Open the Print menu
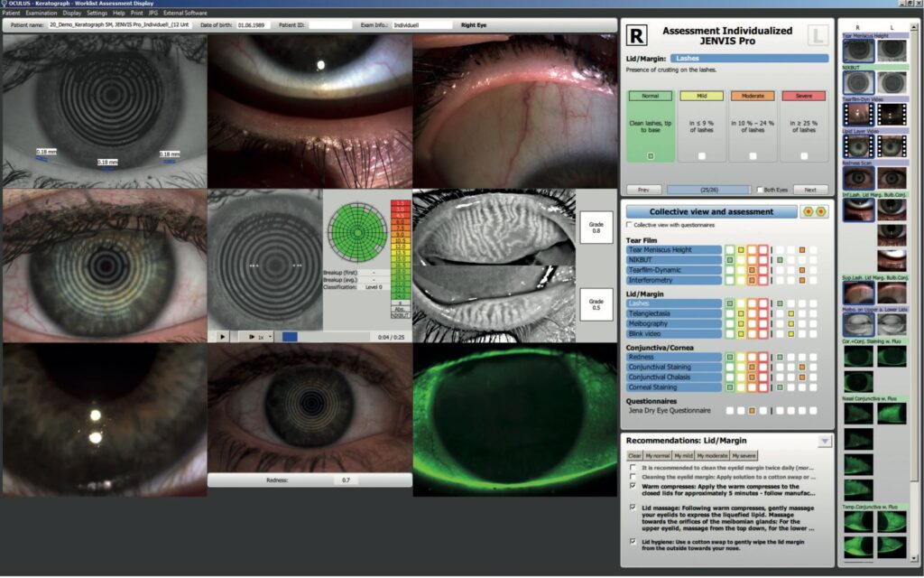924x578 pixels. [x=137, y=13]
